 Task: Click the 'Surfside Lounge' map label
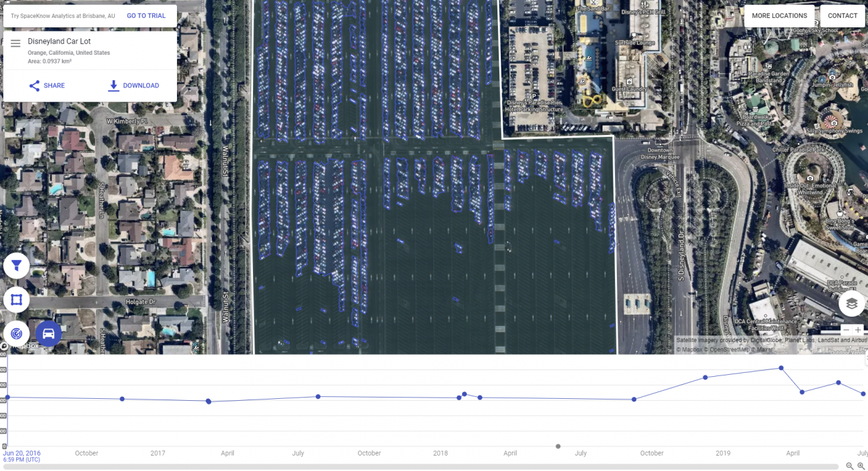pos(636,43)
